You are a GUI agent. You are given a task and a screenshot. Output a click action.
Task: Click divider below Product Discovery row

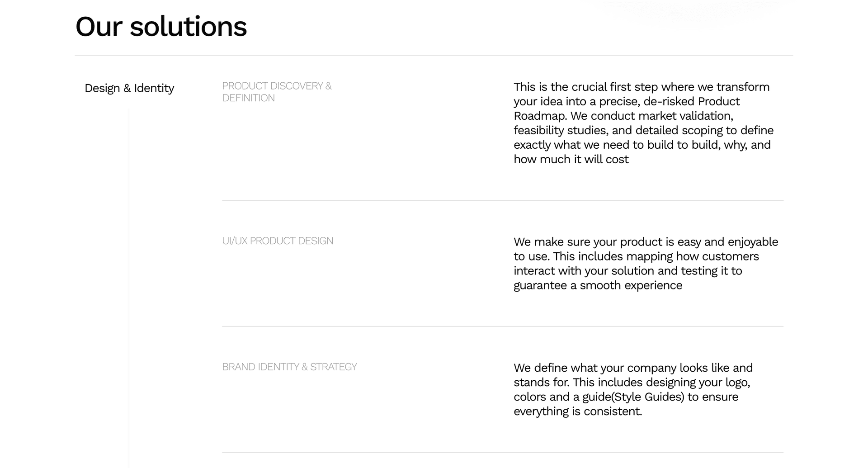click(503, 200)
